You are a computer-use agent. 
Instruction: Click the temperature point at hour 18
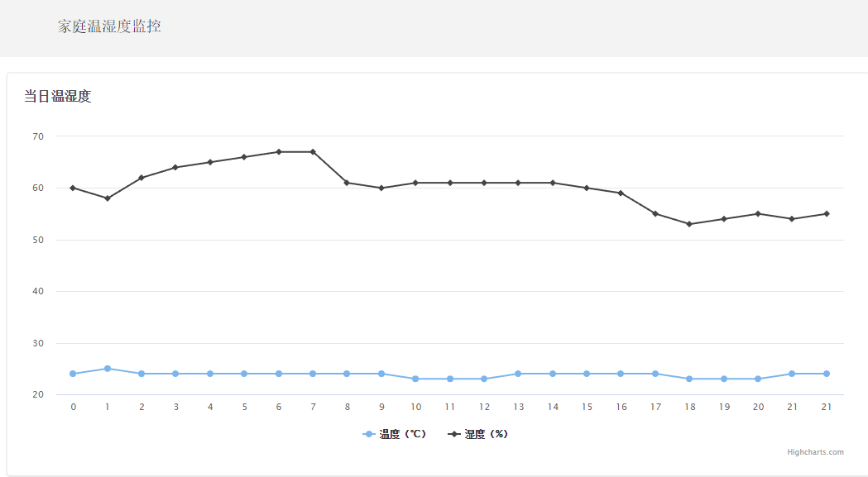(689, 379)
